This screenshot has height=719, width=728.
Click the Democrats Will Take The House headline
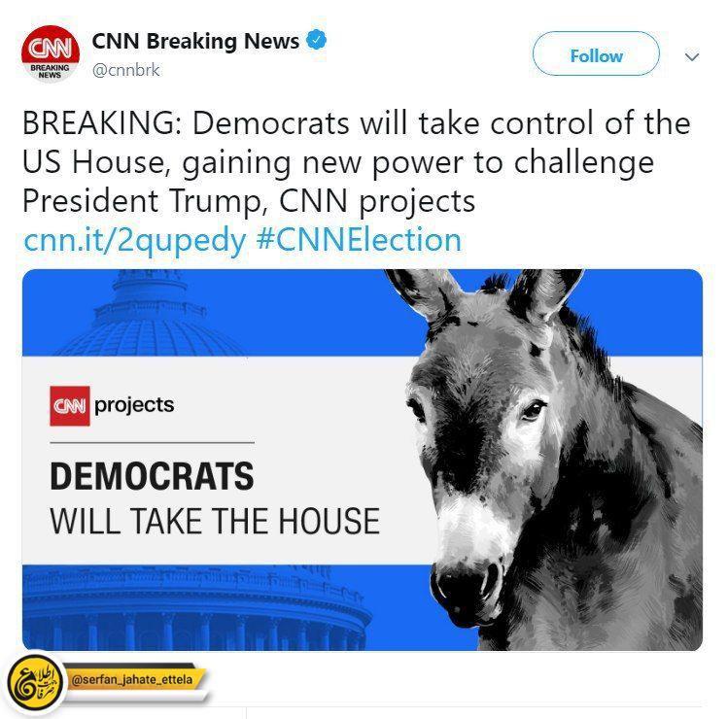215,498
